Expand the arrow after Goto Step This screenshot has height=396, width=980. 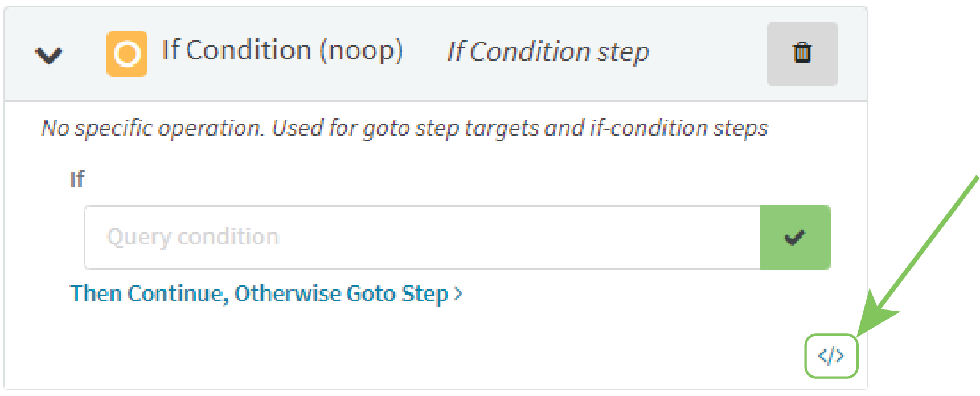pyautogui.click(x=458, y=294)
